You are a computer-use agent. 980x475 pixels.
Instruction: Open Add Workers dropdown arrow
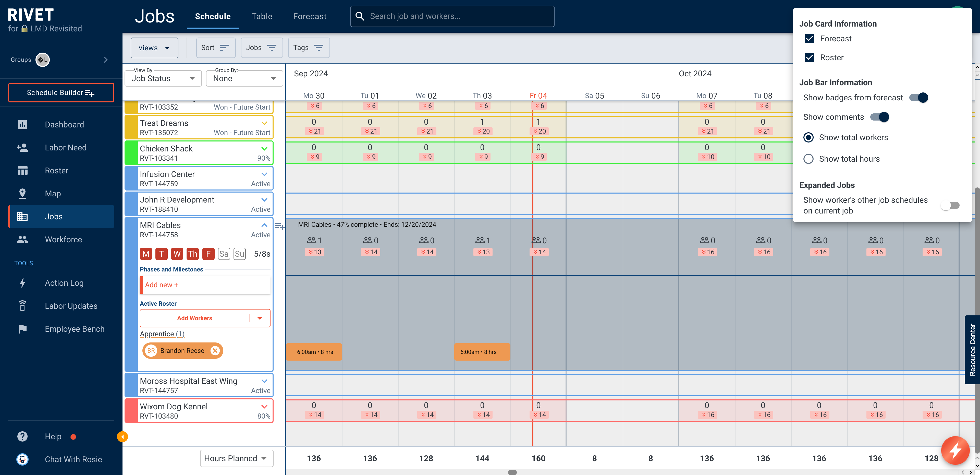pos(260,318)
